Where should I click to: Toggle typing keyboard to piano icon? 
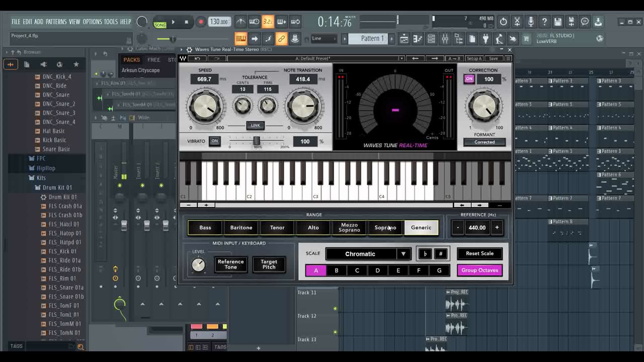click(x=241, y=39)
